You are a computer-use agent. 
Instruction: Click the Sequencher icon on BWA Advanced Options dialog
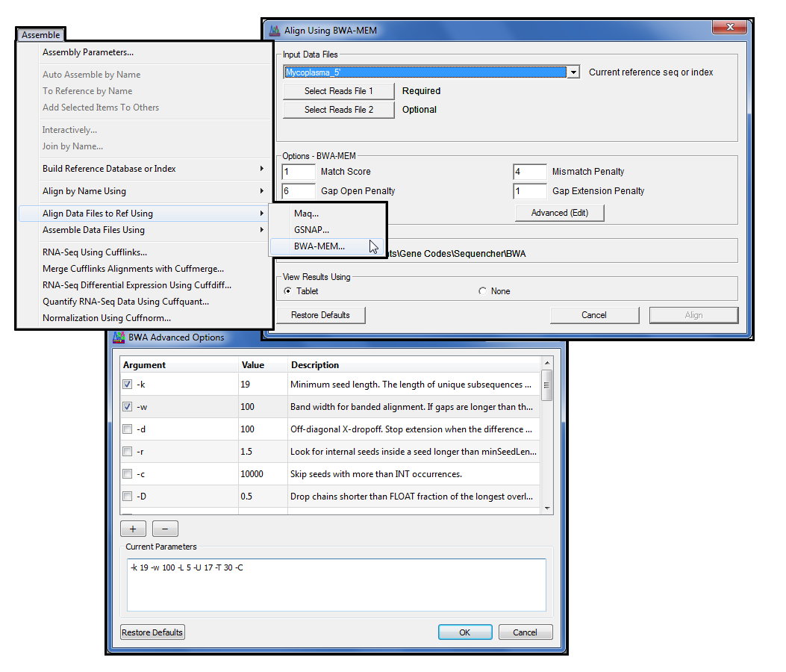point(119,337)
